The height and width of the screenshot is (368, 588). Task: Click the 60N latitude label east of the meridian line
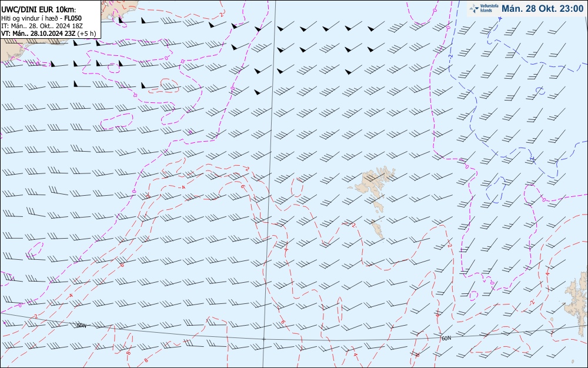tap(446, 339)
